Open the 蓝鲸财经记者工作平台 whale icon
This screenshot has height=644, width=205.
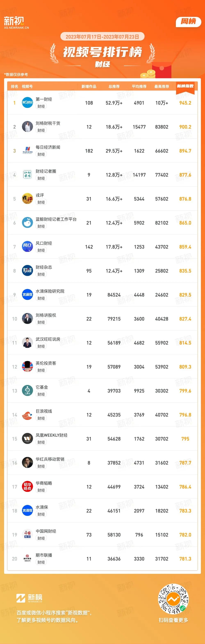tap(27, 223)
